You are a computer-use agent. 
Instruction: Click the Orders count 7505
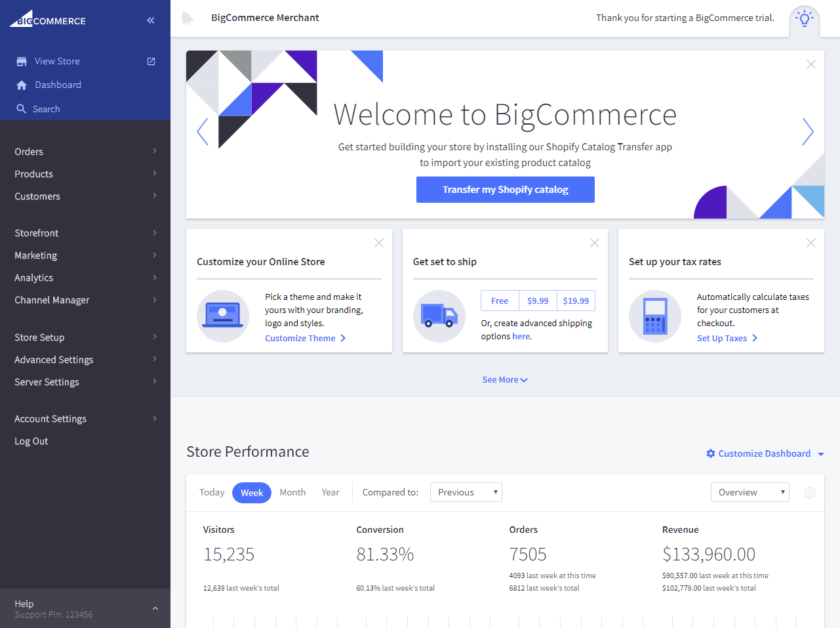click(528, 555)
